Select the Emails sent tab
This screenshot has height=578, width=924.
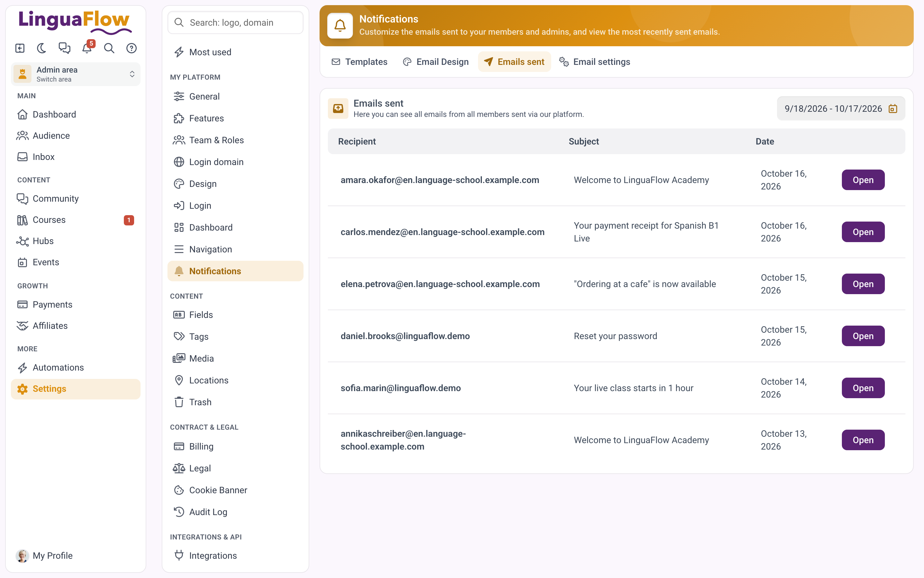point(514,62)
